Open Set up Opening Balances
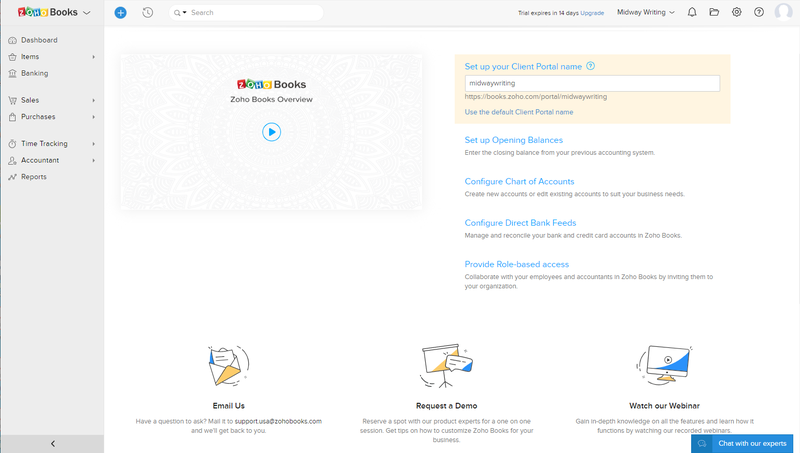The image size is (800, 453). [x=514, y=140]
